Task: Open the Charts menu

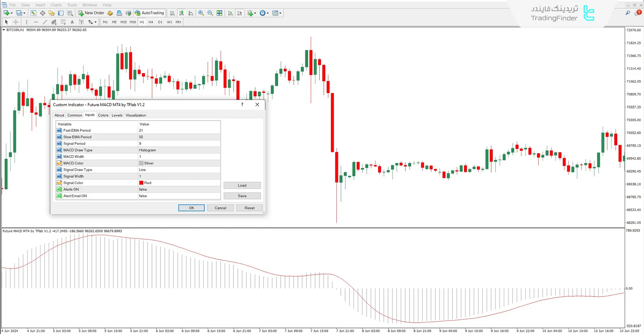Action: point(56,5)
